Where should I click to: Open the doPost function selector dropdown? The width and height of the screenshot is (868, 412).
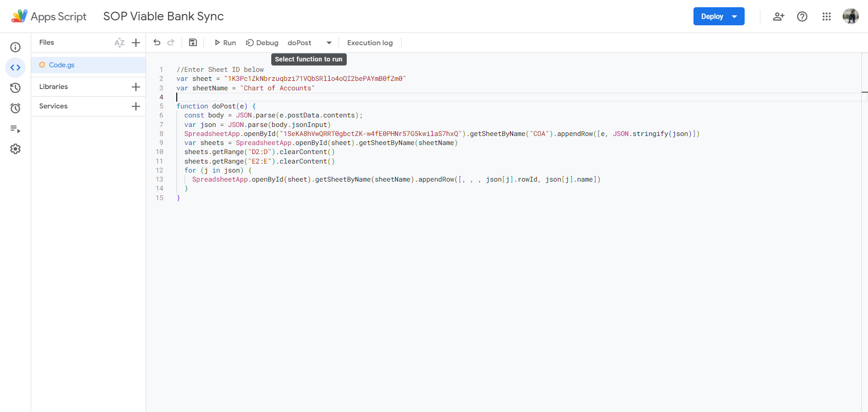click(310, 42)
